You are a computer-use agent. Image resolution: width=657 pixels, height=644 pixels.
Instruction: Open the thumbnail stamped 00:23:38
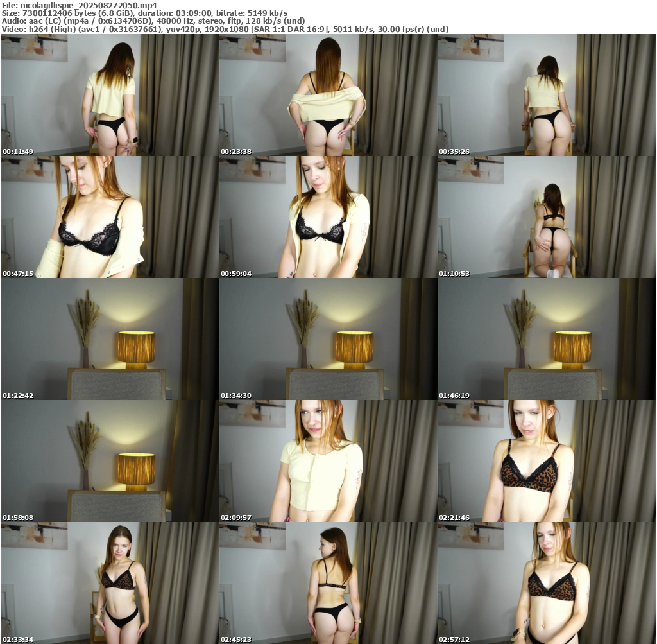(328, 95)
